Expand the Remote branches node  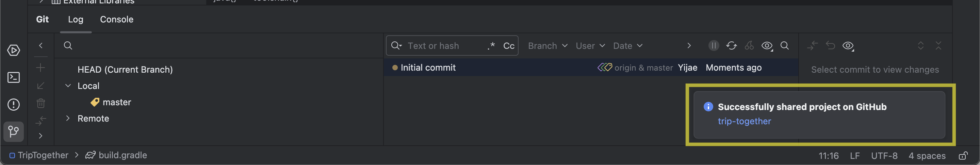(x=68, y=118)
